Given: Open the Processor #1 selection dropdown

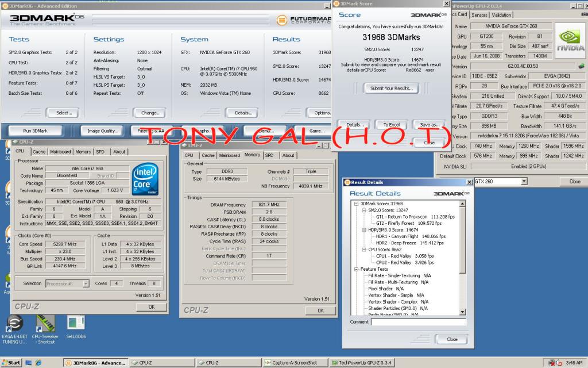Looking at the screenshot, I should 86,284.
